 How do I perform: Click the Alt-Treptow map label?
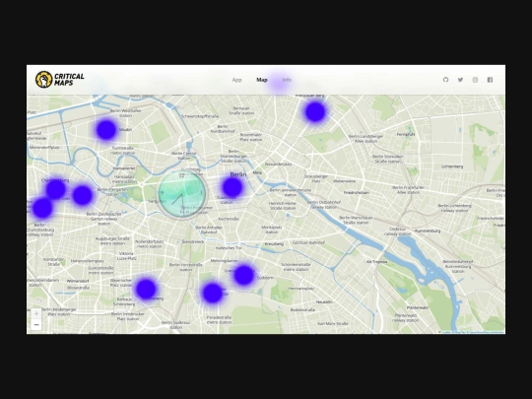tap(377, 262)
